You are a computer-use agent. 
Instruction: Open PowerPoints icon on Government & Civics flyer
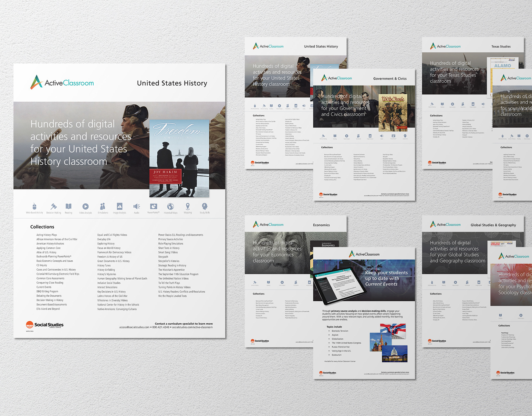[x=393, y=136]
